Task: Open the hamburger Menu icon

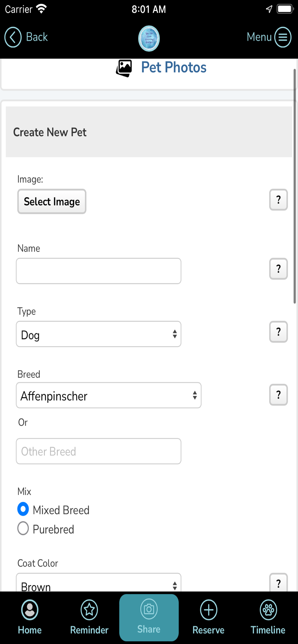Action: pyautogui.click(x=283, y=37)
